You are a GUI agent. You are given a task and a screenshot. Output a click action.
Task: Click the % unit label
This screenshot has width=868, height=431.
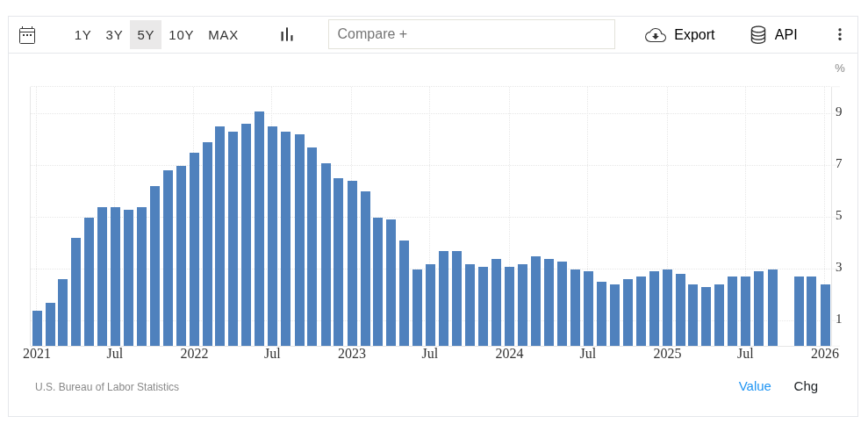pos(840,68)
